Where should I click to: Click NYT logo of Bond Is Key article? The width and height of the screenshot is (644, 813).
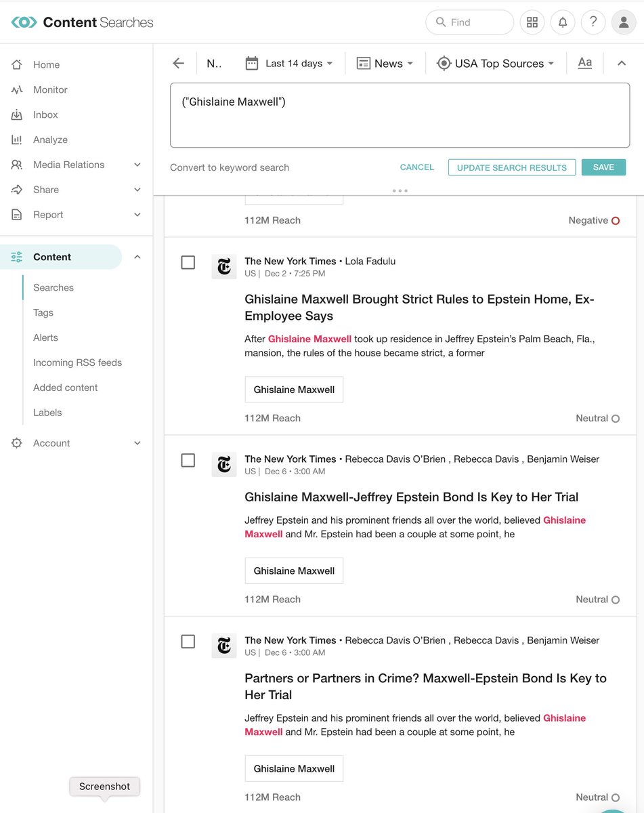(x=224, y=465)
